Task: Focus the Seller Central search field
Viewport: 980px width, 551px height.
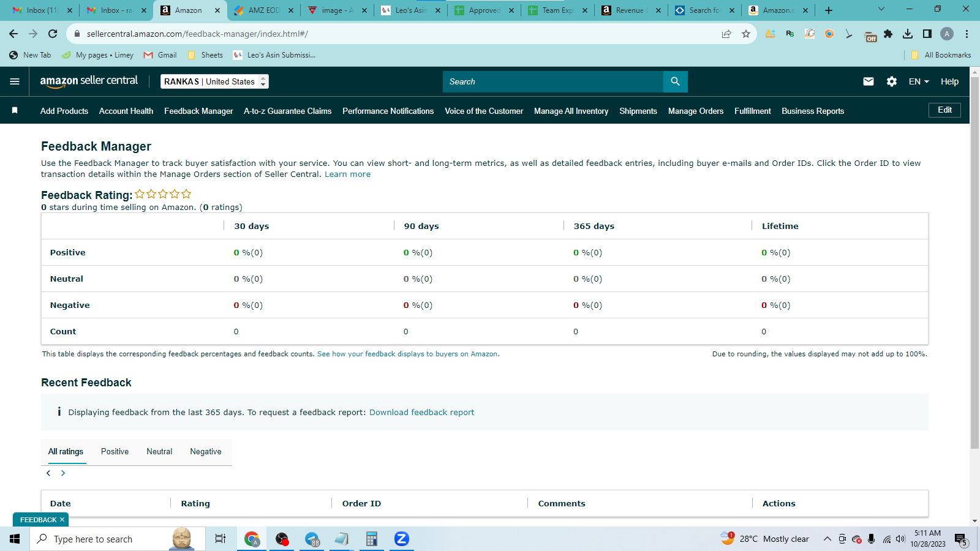Action: (553, 81)
